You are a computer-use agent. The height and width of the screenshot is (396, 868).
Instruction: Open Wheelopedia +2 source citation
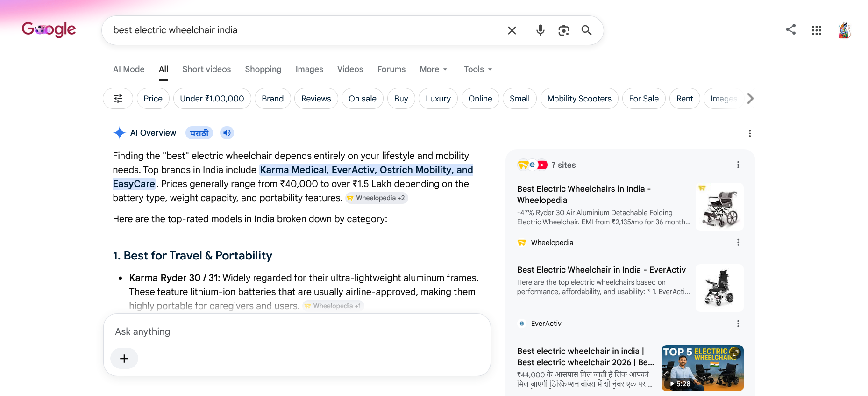click(x=377, y=198)
